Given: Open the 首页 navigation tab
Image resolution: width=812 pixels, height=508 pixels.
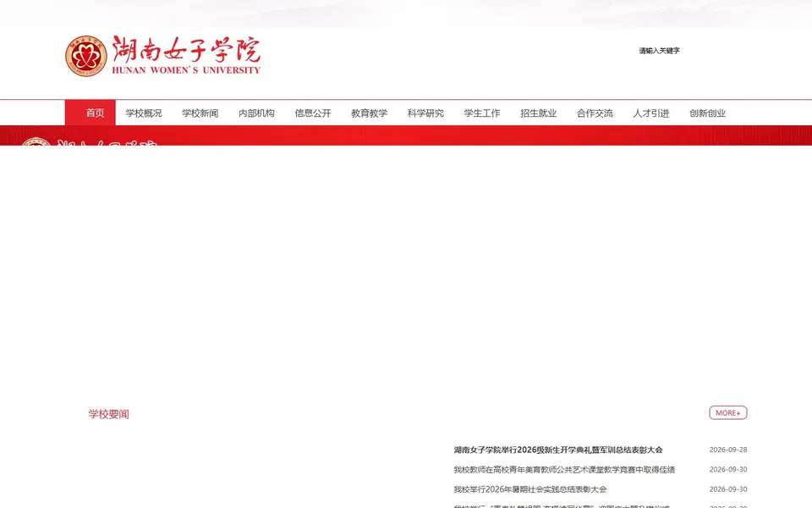Looking at the screenshot, I should pos(91,113).
